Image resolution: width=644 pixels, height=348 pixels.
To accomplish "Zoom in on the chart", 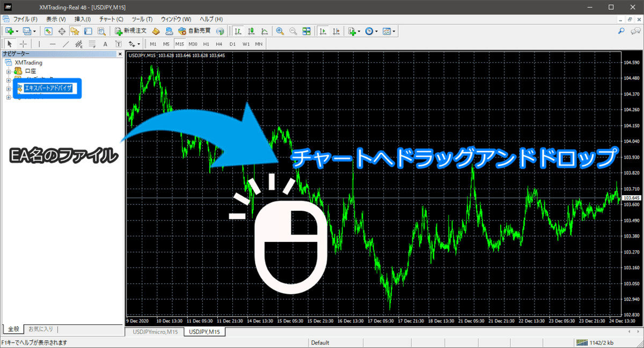I will tap(280, 31).
